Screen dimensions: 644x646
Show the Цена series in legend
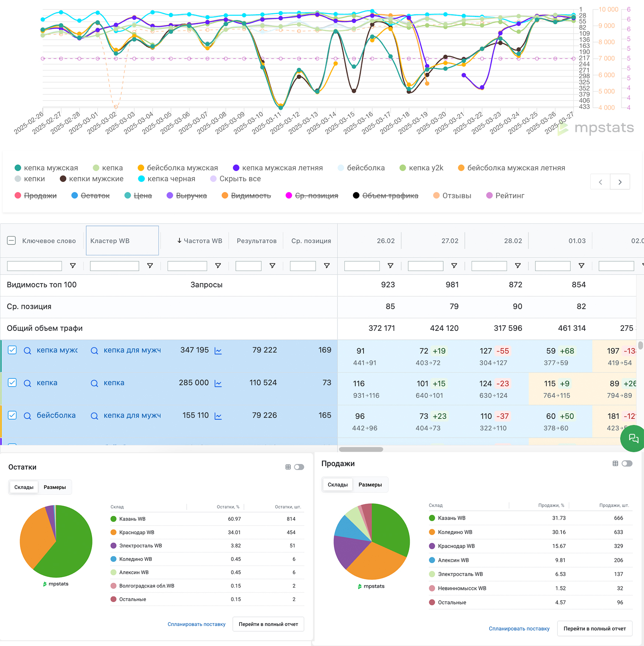[x=138, y=196]
